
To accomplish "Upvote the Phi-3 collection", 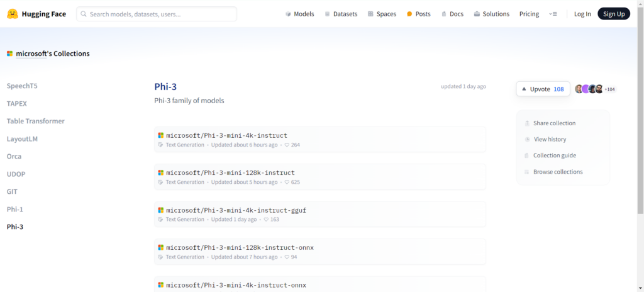I will point(543,89).
